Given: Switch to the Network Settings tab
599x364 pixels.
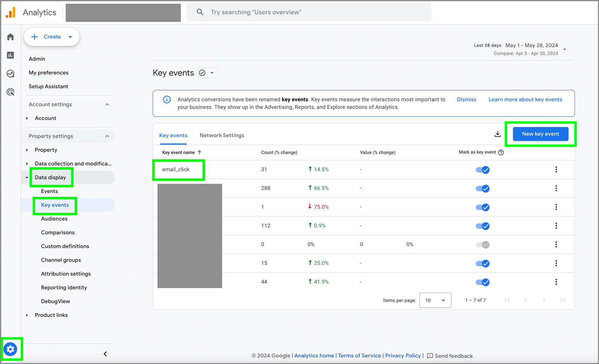Looking at the screenshot, I should [222, 135].
